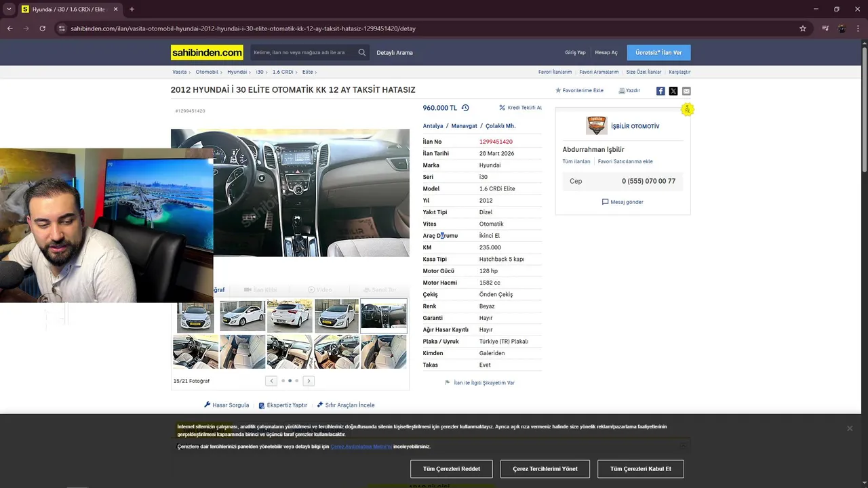The height and width of the screenshot is (488, 868).
Task: Open seller's Tüm ilanları link
Action: pyautogui.click(x=576, y=161)
